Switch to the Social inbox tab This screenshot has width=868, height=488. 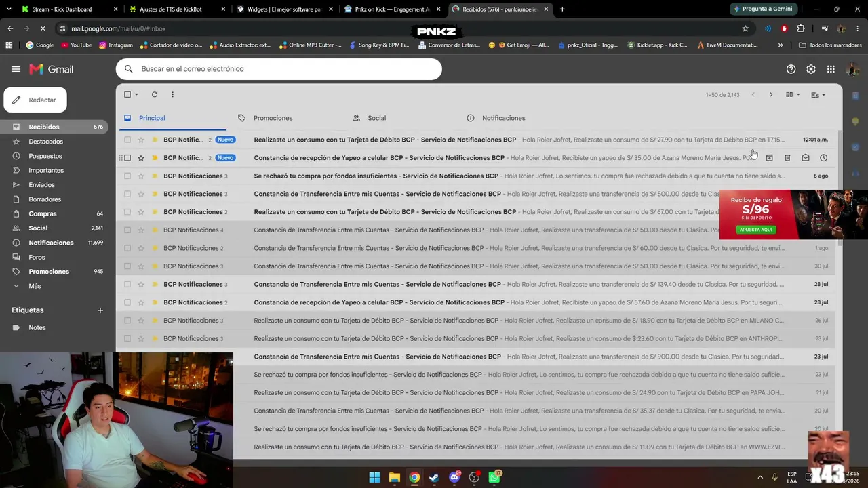[x=376, y=118]
